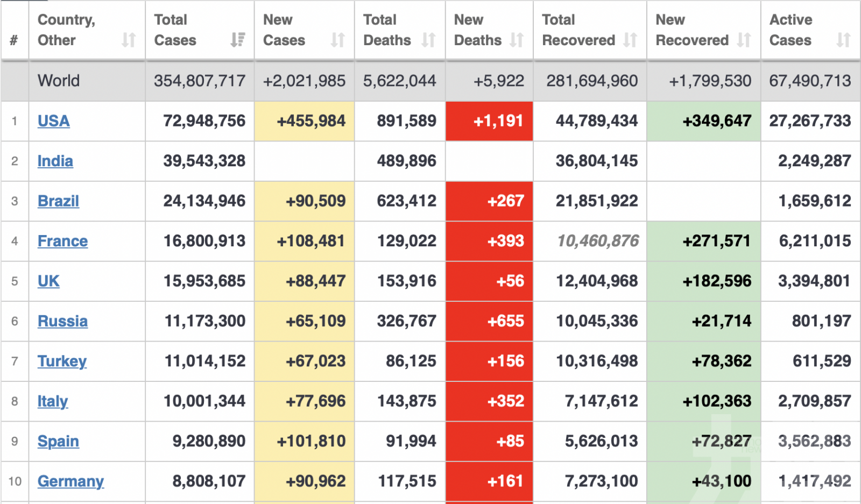Sort by Total Cases descending icon
This screenshot has height=504, width=861.
click(237, 40)
